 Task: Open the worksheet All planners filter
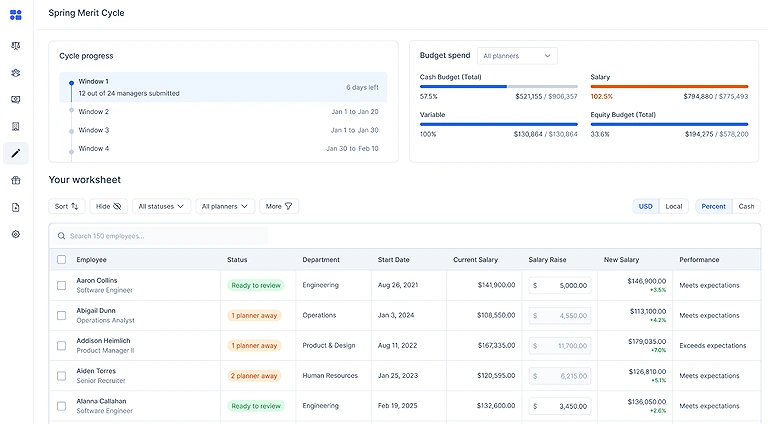[225, 207]
